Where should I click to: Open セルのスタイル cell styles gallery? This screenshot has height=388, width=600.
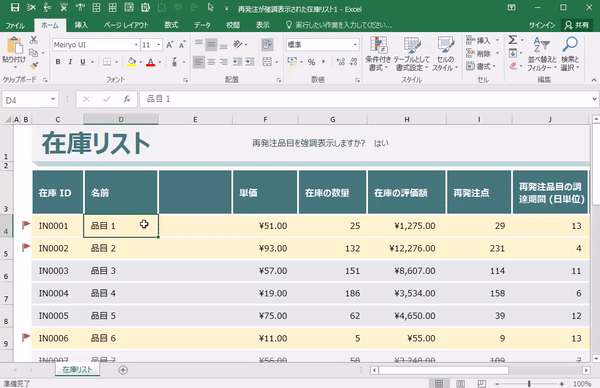(445, 54)
